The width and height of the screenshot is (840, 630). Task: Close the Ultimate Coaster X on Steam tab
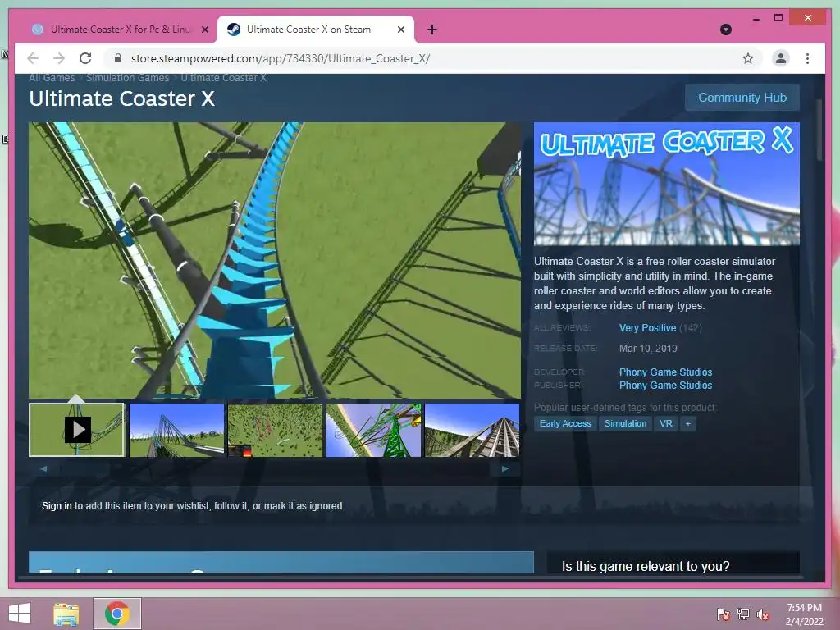(x=400, y=30)
